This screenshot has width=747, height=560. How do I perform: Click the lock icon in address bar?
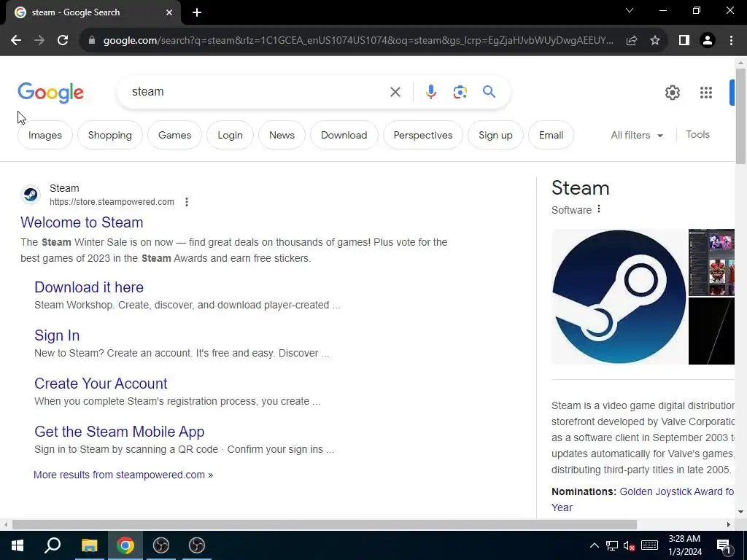tap(92, 41)
